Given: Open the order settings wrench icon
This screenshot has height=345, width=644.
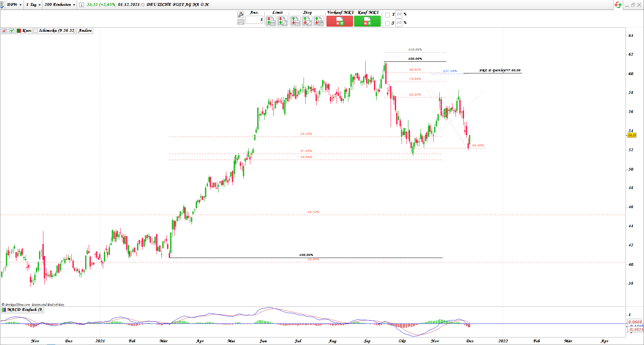Looking at the screenshot, I should click(x=241, y=15).
